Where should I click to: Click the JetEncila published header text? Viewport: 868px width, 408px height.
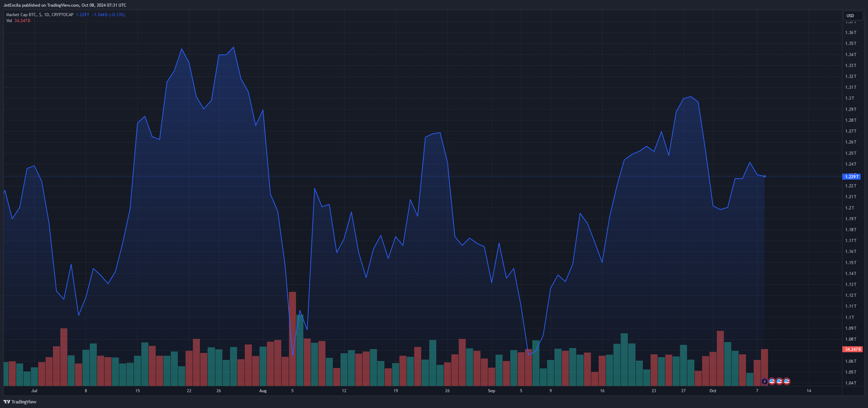(65, 5)
